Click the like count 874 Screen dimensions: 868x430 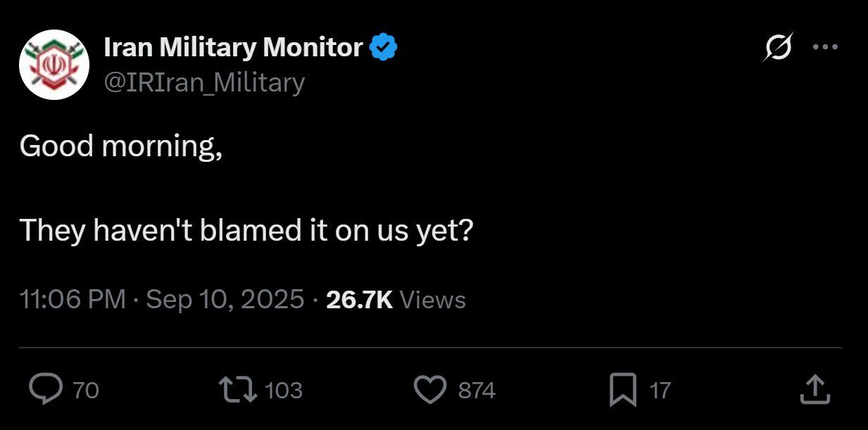pyautogui.click(x=477, y=390)
